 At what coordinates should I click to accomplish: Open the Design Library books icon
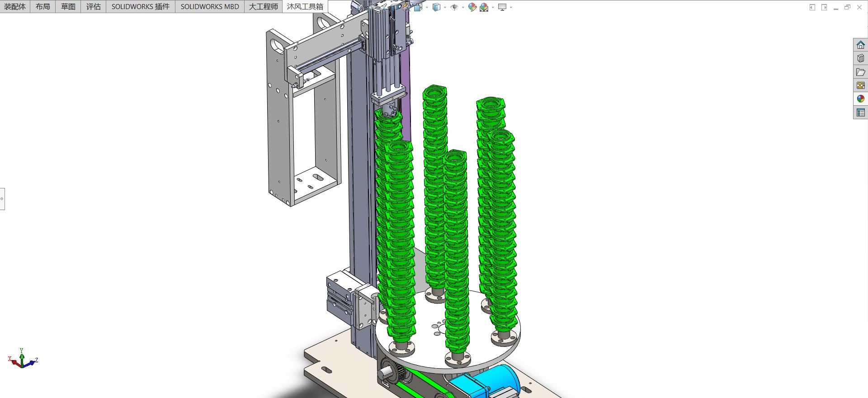[860, 59]
